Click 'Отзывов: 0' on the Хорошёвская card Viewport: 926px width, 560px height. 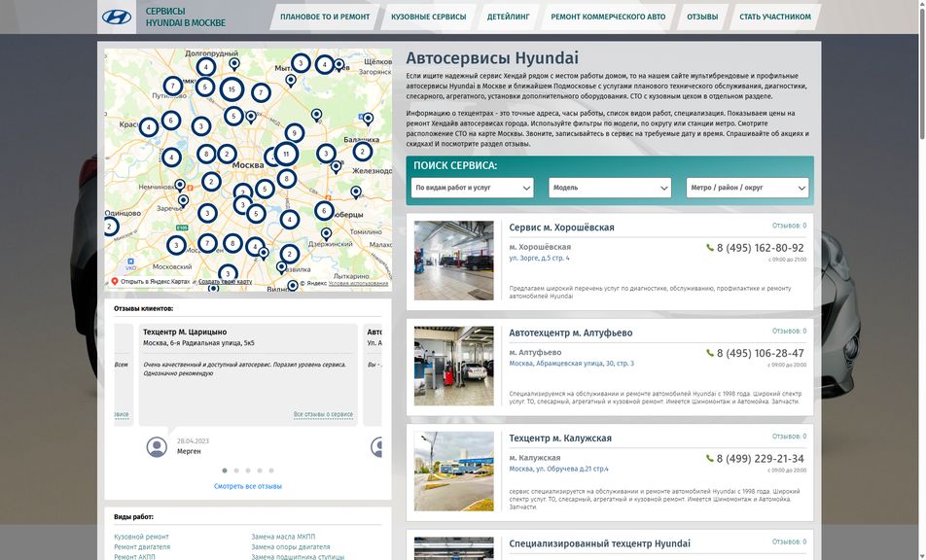click(x=789, y=226)
